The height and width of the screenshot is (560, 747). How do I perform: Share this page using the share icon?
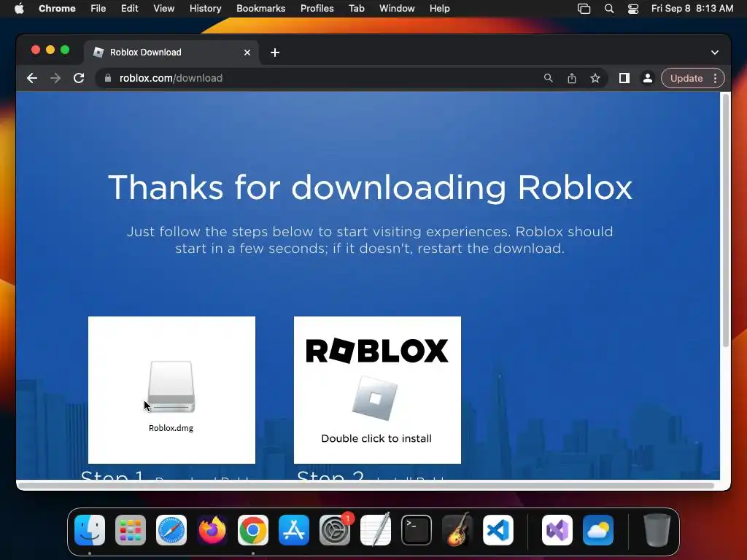coord(572,78)
